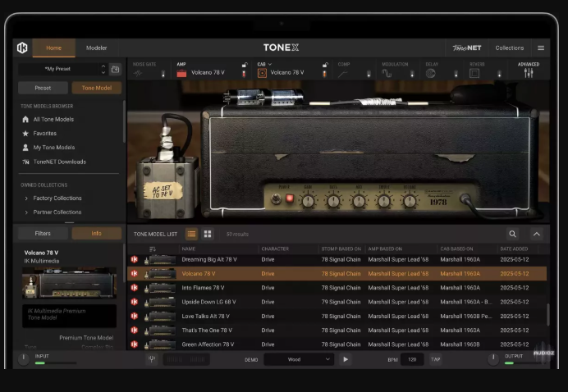The image size is (568, 392).
Task: Click the Preset button
Action: click(43, 88)
